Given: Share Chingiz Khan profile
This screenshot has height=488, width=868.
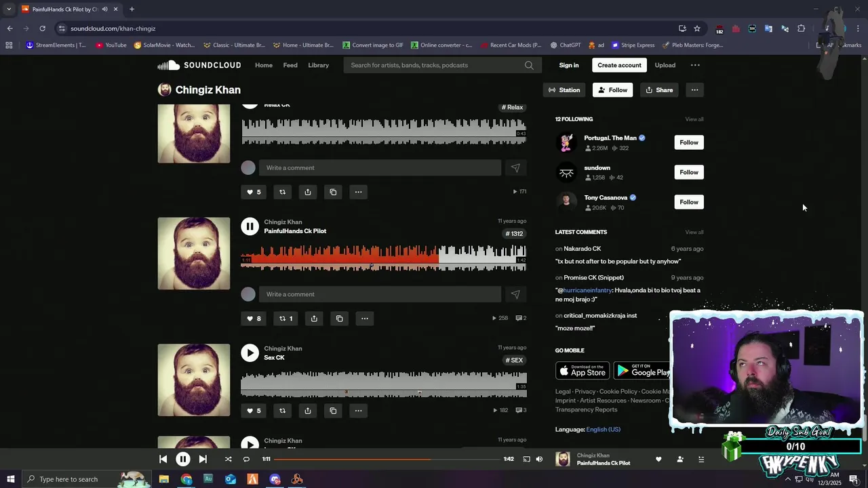Looking at the screenshot, I should (659, 89).
